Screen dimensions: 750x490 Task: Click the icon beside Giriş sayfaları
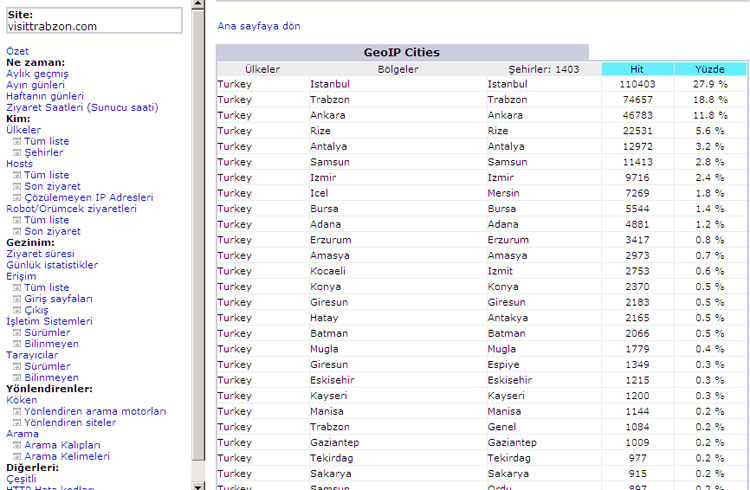[x=17, y=298]
